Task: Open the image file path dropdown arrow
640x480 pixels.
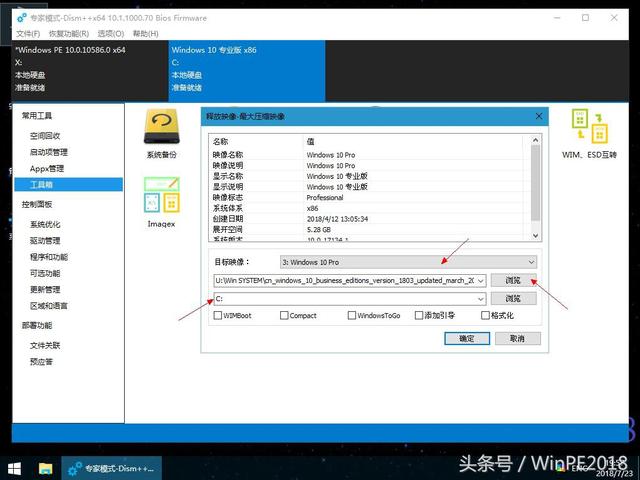Action: pos(481,280)
